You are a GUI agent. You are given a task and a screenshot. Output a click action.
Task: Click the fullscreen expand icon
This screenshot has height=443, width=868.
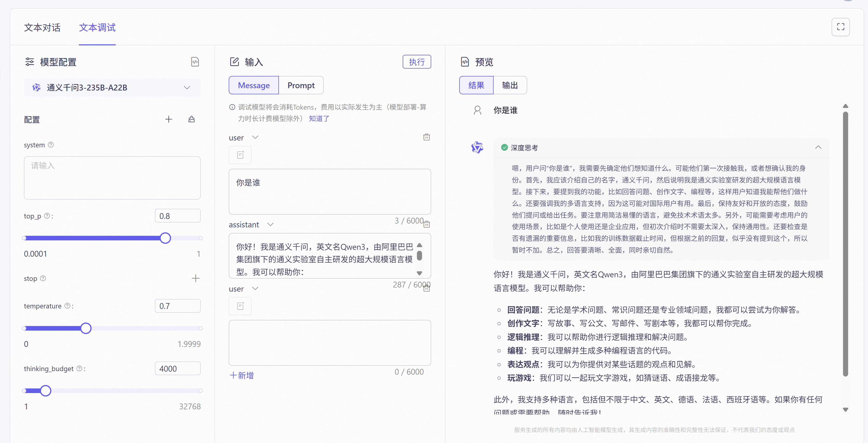point(840,27)
